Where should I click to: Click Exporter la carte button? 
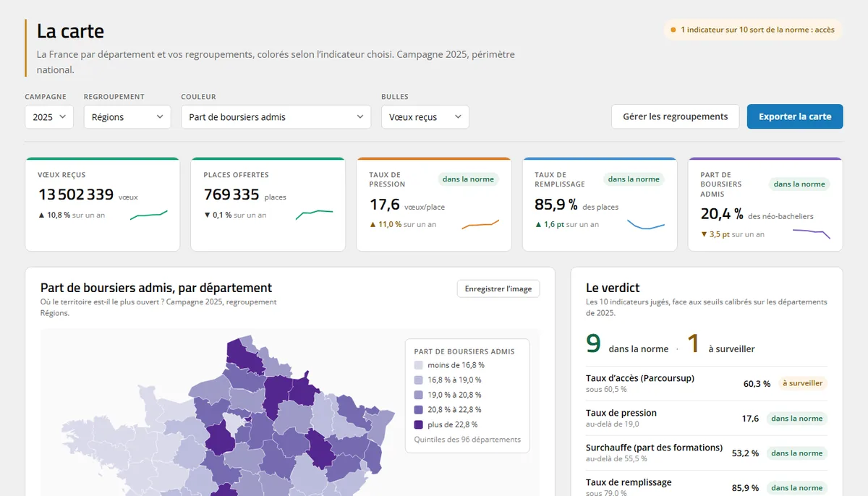click(x=795, y=116)
